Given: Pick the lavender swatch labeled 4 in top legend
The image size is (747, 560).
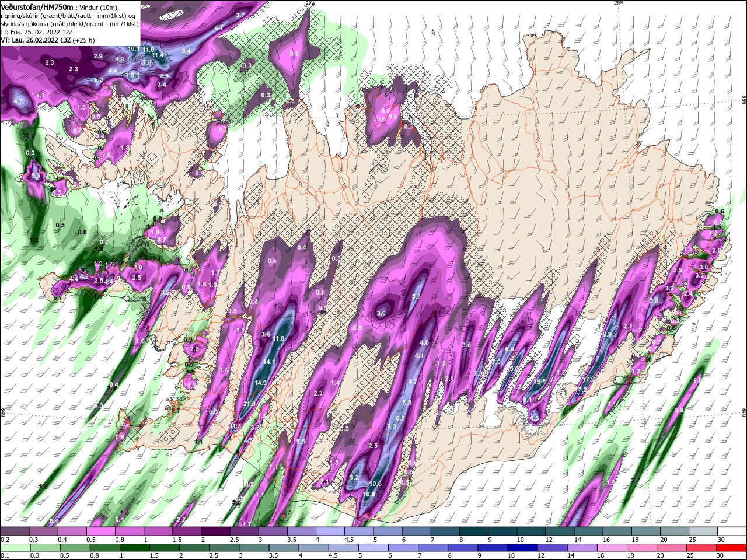Looking at the screenshot, I should pos(330,531).
